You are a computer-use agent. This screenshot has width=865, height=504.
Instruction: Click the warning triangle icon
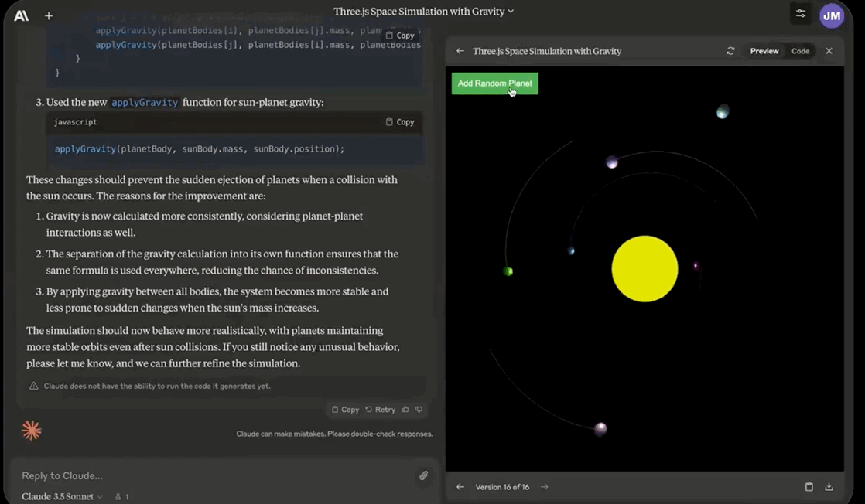(33, 386)
